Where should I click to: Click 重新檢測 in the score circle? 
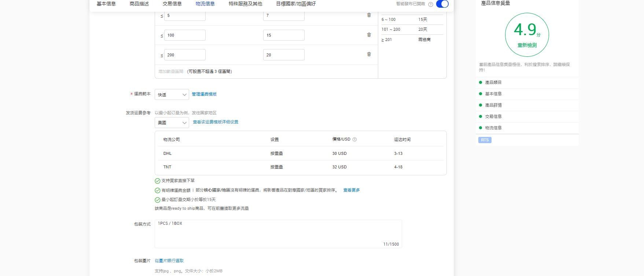coord(527,45)
